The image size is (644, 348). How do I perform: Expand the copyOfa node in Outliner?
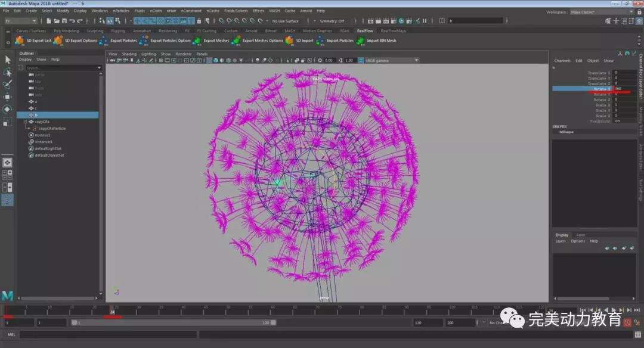tap(25, 122)
